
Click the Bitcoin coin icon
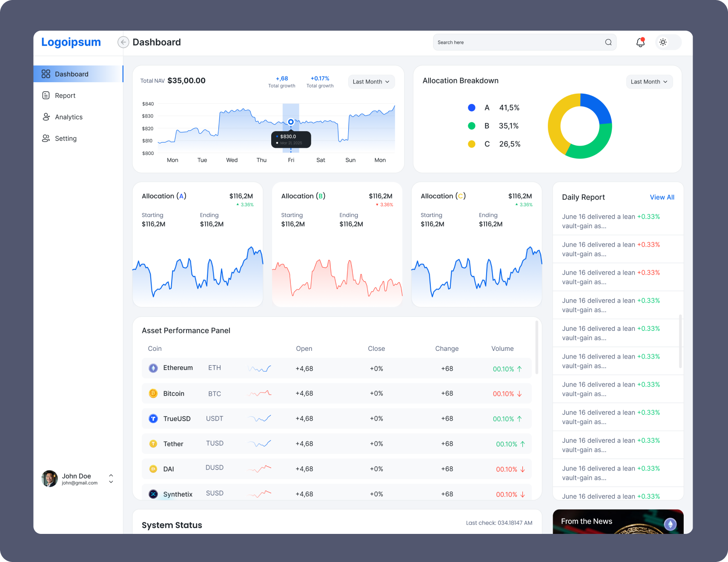click(153, 393)
